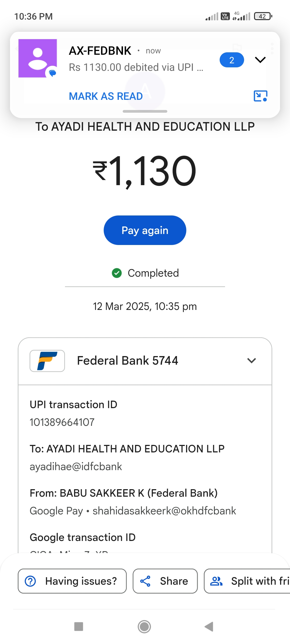Expand the AX-FEDBNK notification chevron

point(260,60)
